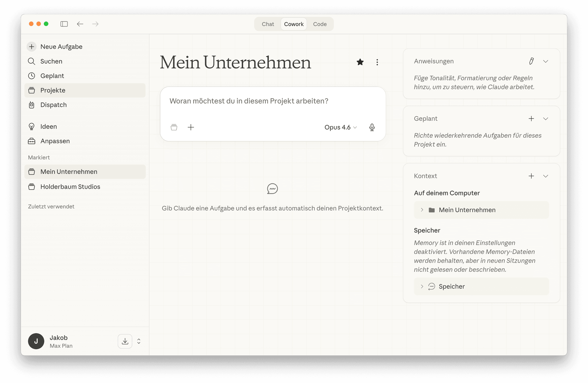
Task: Click the plus icon beside Neue Aufgabe
Action: click(x=32, y=47)
